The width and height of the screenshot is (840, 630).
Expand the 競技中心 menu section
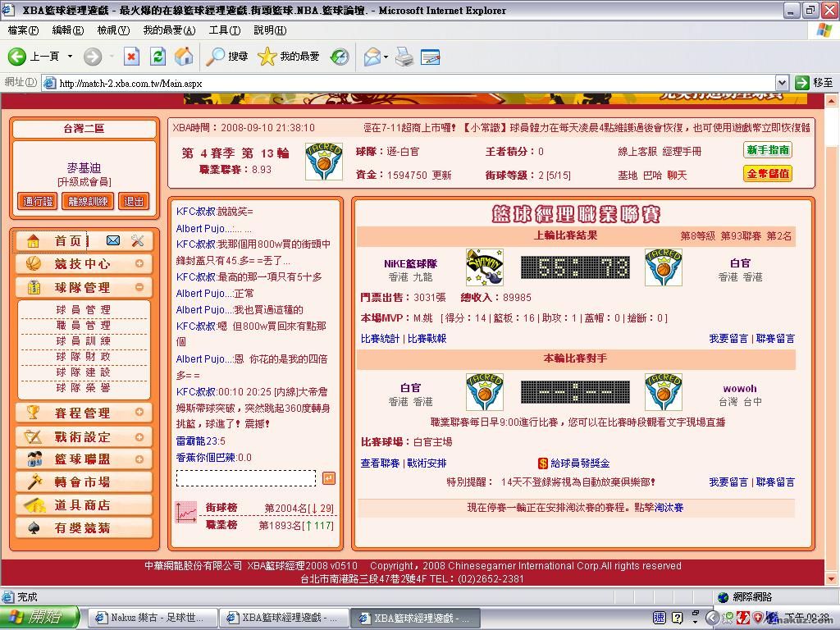(139, 264)
